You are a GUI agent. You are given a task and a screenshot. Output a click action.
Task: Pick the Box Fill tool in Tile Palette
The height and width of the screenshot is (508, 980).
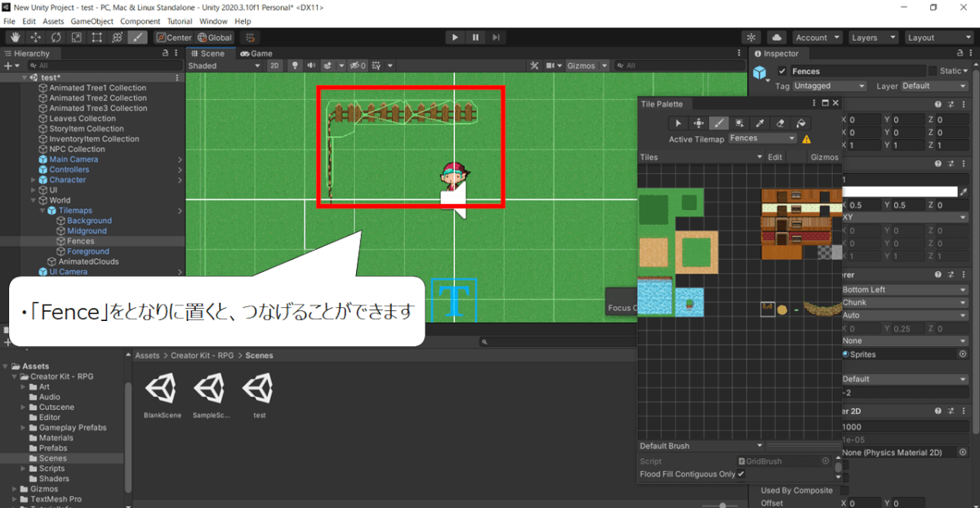739,123
